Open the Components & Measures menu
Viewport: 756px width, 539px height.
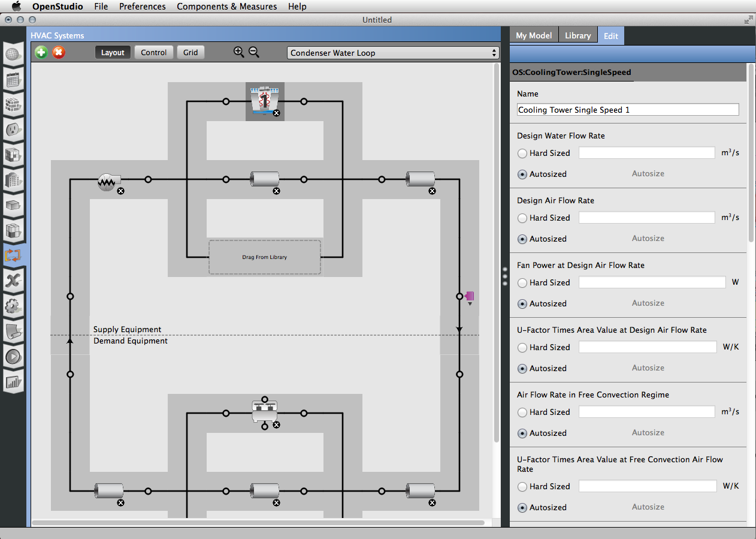[x=226, y=7]
